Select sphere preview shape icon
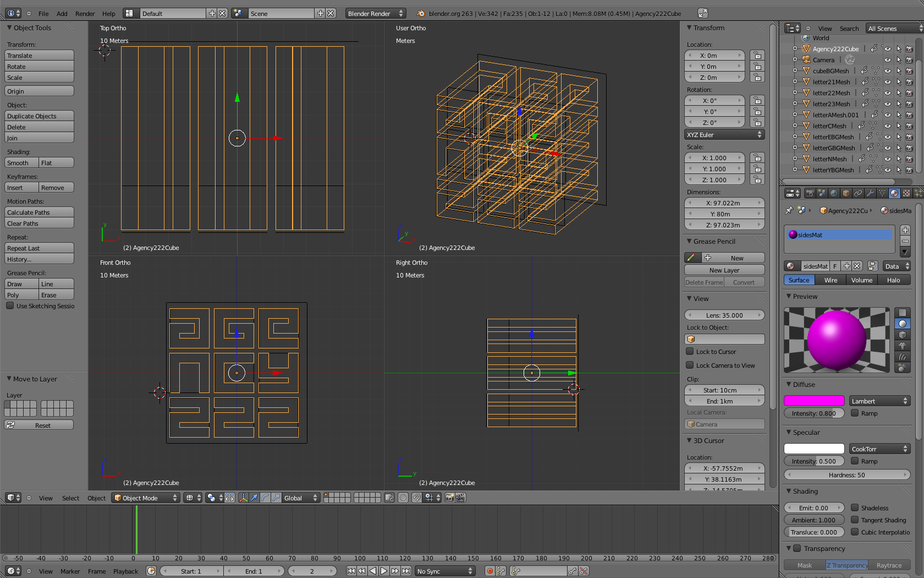 tap(903, 324)
